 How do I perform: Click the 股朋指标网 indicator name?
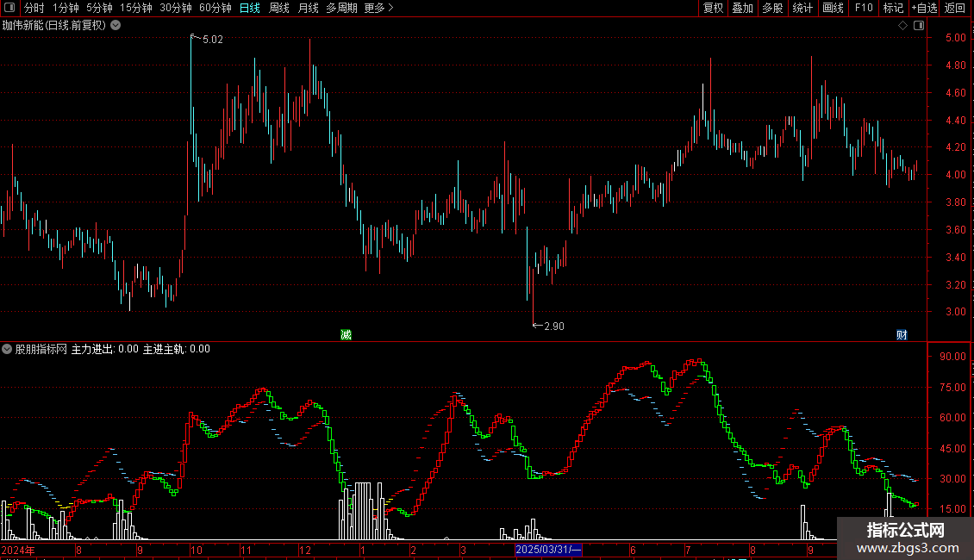pos(41,349)
